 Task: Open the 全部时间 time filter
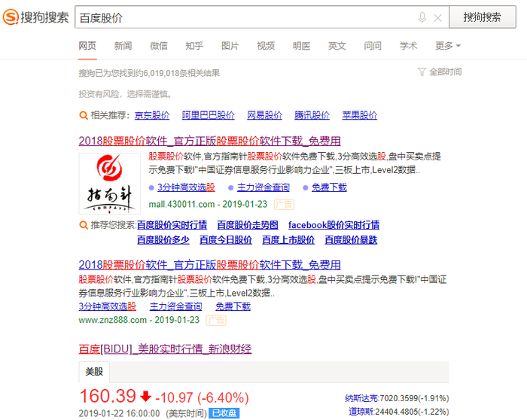point(445,72)
